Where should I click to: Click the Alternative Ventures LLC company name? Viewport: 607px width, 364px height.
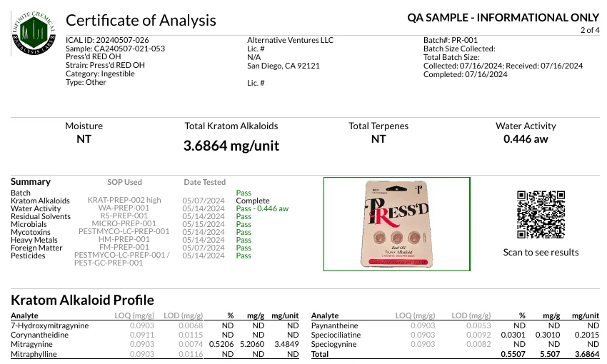click(x=291, y=40)
